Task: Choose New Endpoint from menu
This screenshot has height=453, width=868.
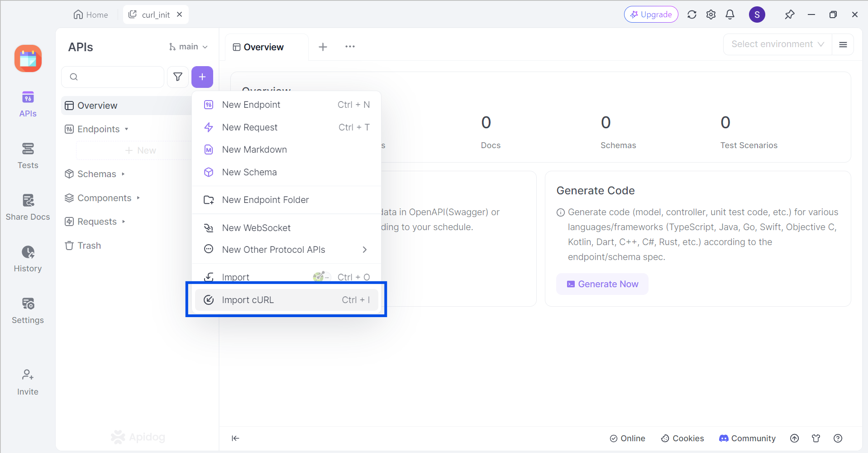Action: coord(286,105)
